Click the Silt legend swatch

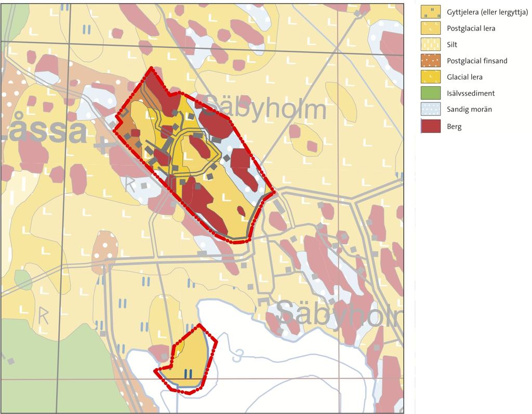(x=431, y=44)
